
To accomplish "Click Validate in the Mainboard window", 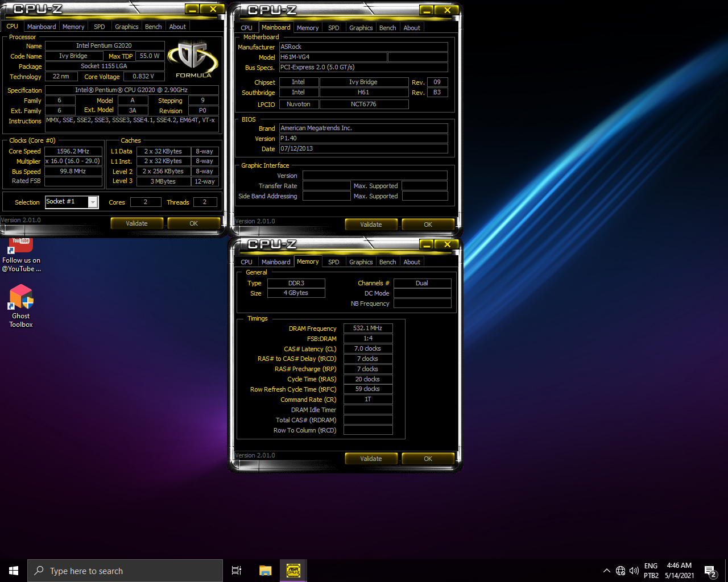I will click(x=371, y=225).
